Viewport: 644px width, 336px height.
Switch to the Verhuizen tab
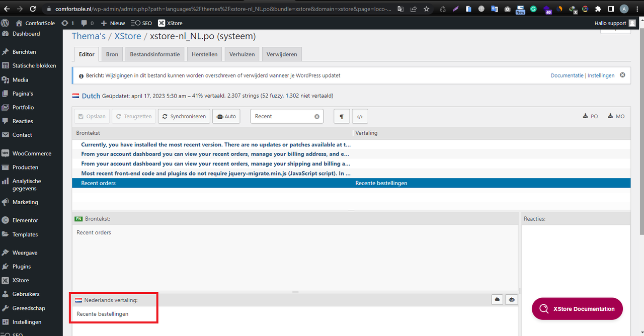tap(242, 54)
